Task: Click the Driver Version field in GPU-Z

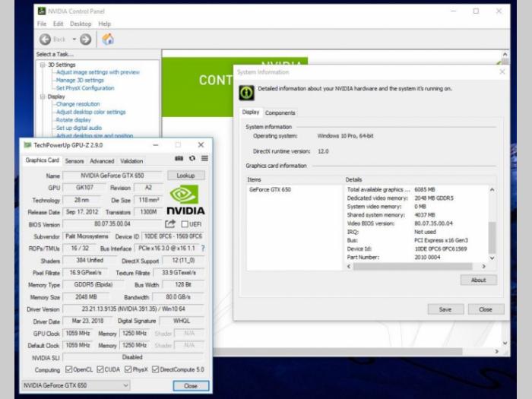Action: click(133, 309)
